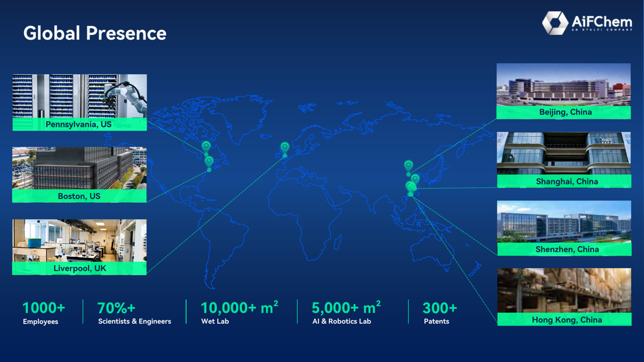Click the "Patents" caption
Viewport: 644px width, 362px height.
tap(436, 321)
